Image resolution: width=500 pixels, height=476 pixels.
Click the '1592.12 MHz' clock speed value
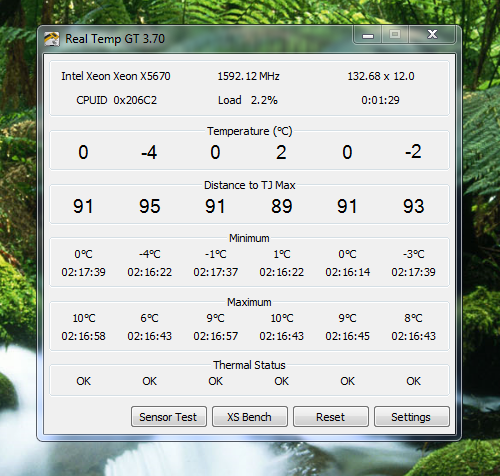click(x=248, y=76)
